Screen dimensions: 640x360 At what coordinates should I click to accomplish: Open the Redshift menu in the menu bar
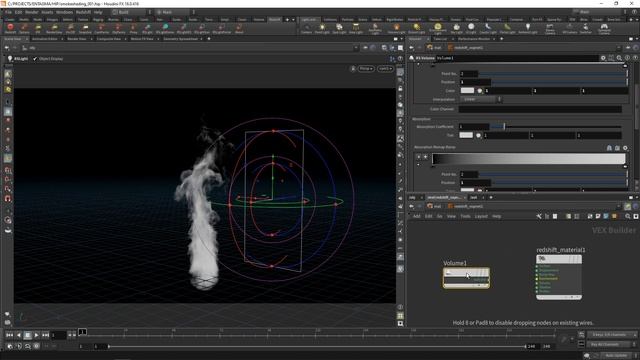[x=83, y=12]
